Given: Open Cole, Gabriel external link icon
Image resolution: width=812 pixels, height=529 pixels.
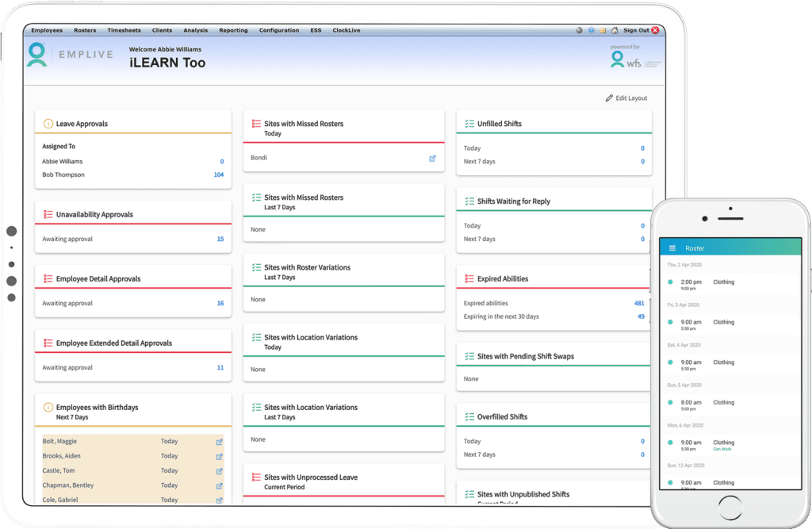Looking at the screenshot, I should (x=219, y=500).
